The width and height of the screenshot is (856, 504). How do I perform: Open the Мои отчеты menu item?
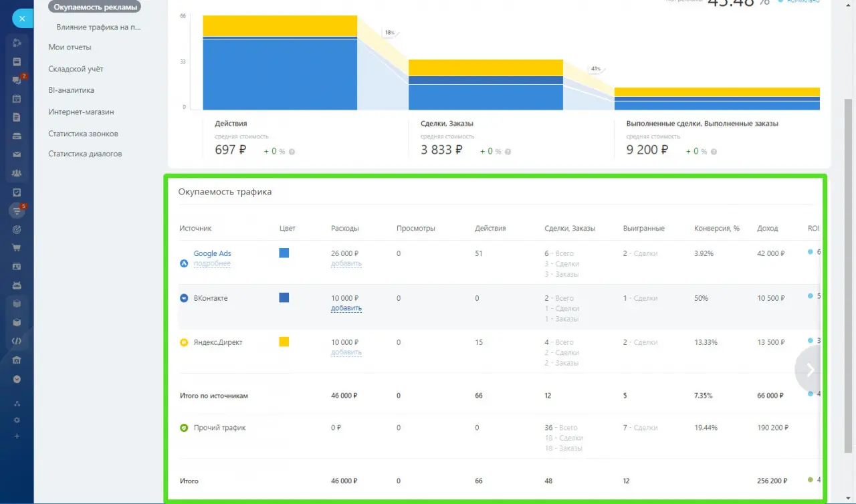[x=70, y=47]
